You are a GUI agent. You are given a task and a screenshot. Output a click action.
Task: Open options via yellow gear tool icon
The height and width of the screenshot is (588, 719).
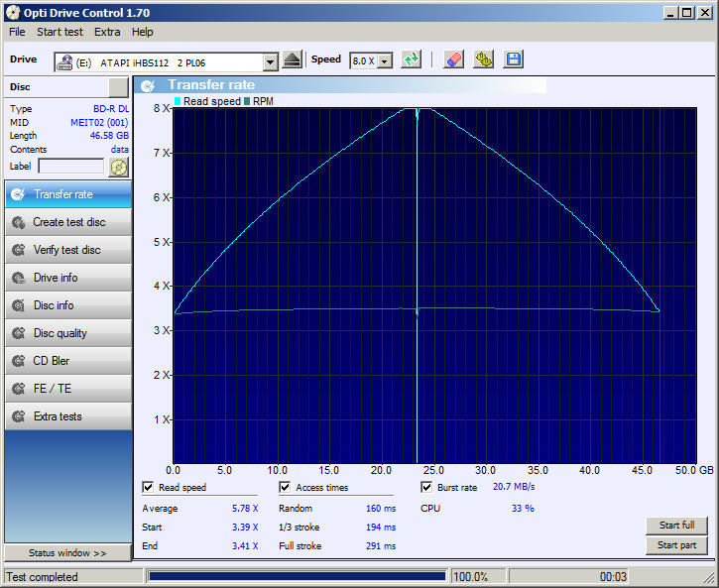[x=483, y=60]
